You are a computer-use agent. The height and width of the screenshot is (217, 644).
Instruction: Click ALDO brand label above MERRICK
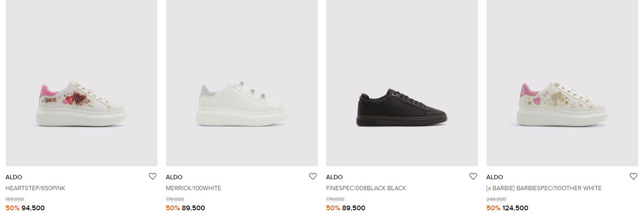[174, 177]
